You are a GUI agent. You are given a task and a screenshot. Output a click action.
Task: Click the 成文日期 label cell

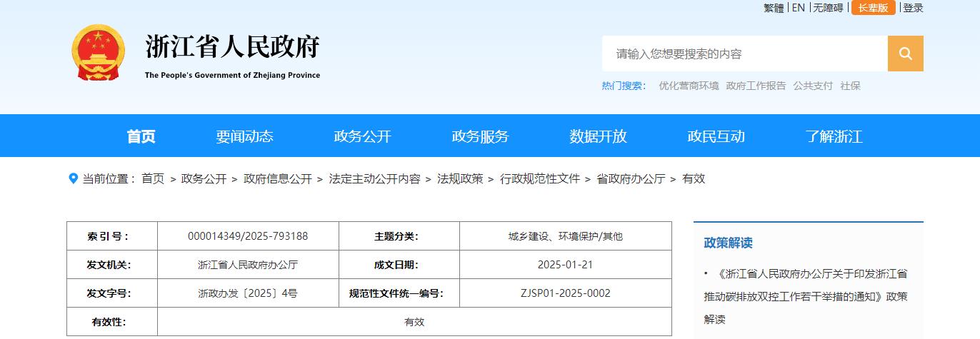(399, 265)
